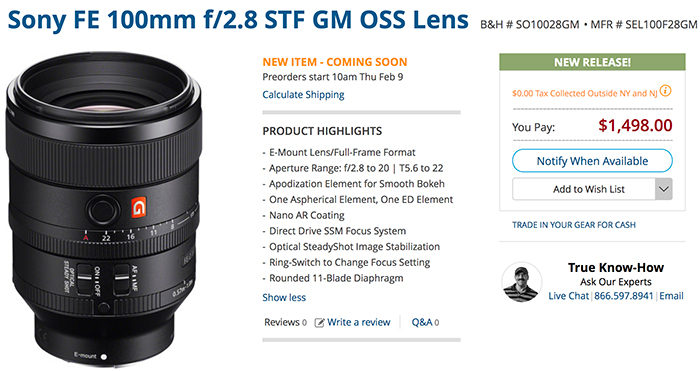The width and height of the screenshot is (700, 371).
Task: Click the tax collected outside NY text
Action: 584,93
